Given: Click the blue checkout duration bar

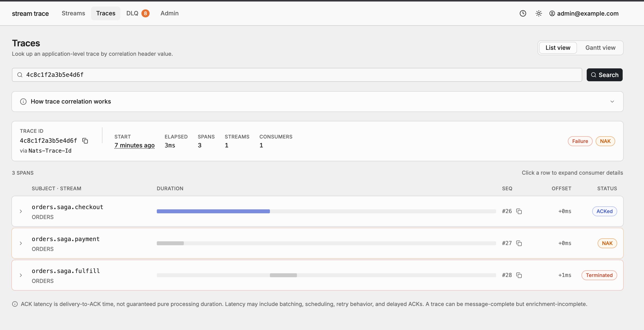Looking at the screenshot, I should click(x=213, y=211).
